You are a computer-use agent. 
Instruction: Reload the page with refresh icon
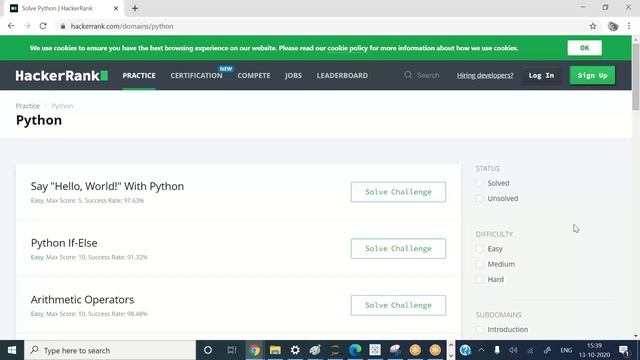pos(43,26)
